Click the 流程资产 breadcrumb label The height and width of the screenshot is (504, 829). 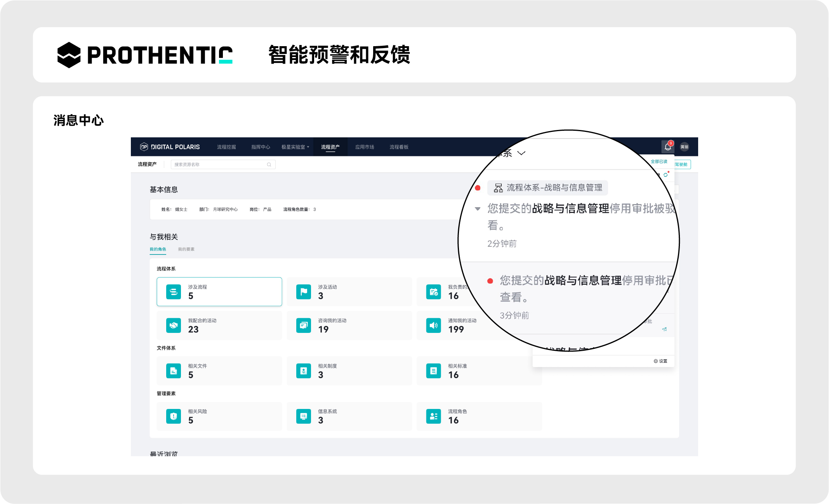pos(147,165)
